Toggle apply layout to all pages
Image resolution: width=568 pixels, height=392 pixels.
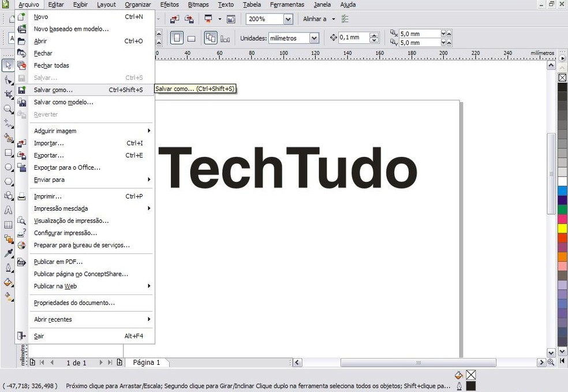211,38
